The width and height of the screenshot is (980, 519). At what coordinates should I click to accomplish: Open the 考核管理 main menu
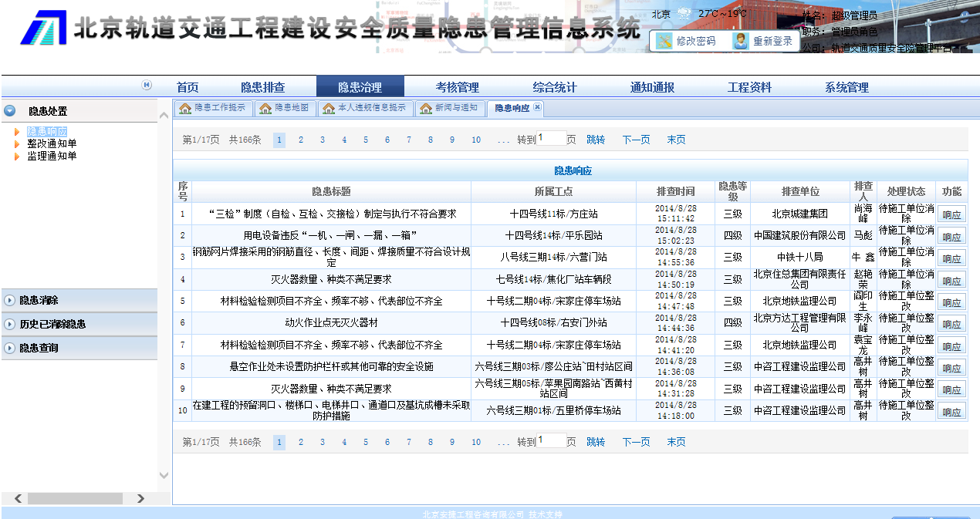[x=457, y=87]
